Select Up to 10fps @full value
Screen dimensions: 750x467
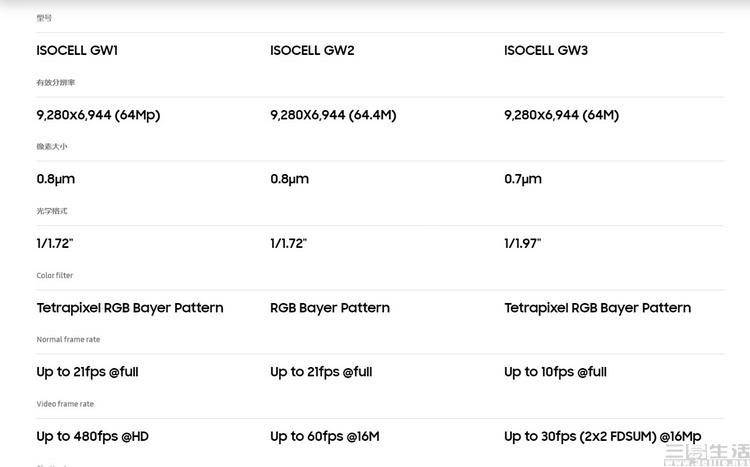(555, 372)
